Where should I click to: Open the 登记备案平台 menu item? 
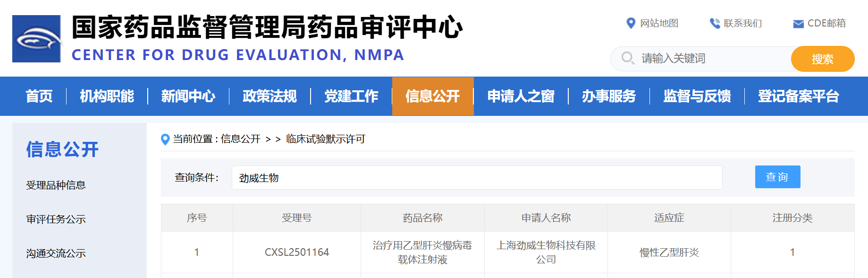[799, 96]
